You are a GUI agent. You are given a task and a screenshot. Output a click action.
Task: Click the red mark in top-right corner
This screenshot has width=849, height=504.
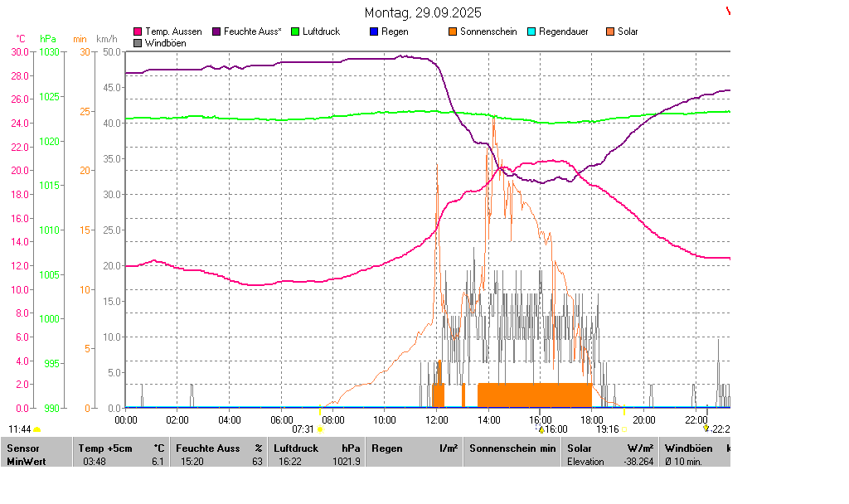point(729,11)
